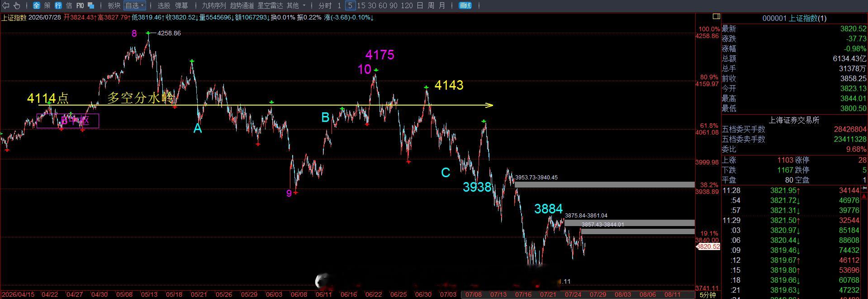Click the 今开 value 3823.13
Screen dimensions: 868x299
click(853, 88)
